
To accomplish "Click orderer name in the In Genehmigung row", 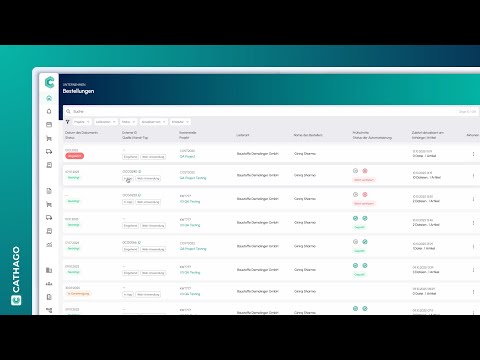I will (305, 291).
